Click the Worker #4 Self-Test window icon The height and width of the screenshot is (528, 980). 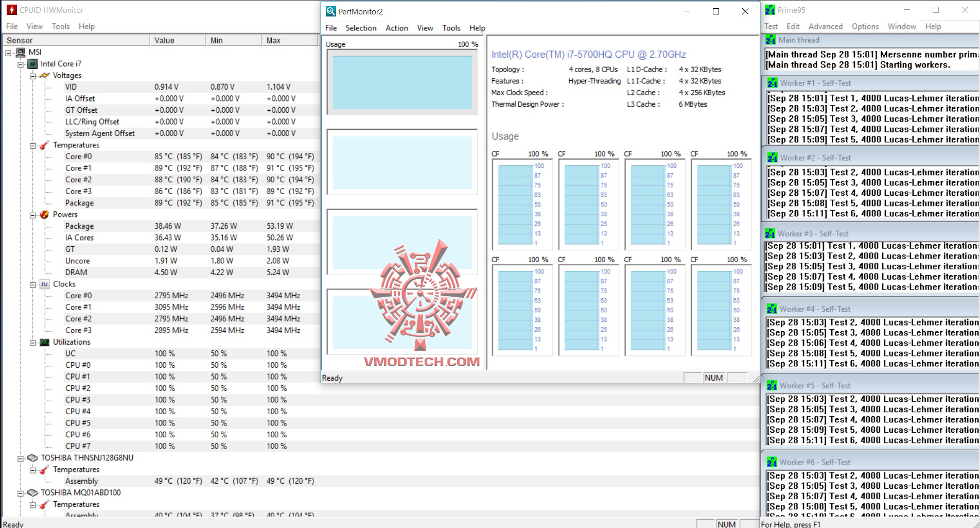click(772, 309)
